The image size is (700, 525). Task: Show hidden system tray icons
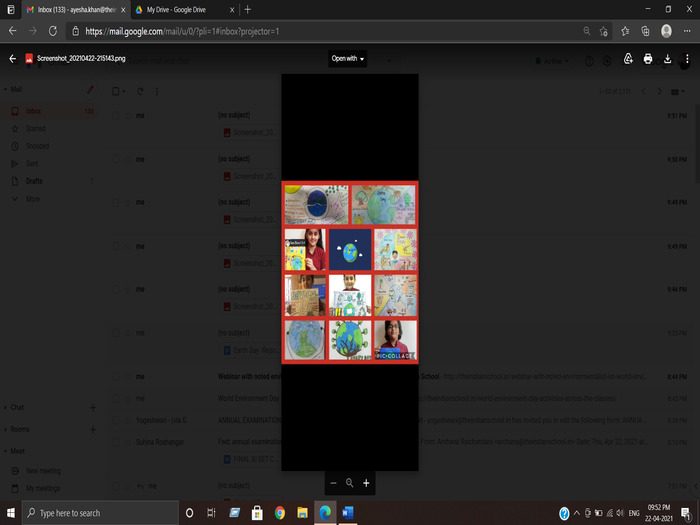577,513
